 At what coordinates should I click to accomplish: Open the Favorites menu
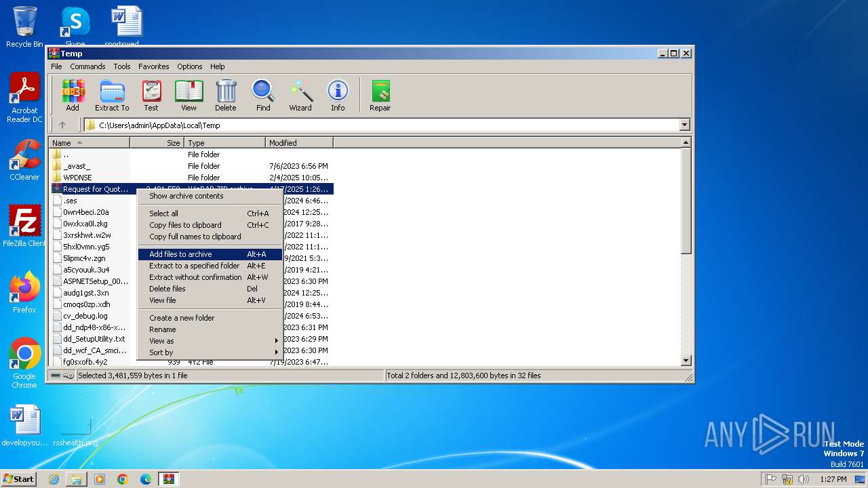point(154,66)
